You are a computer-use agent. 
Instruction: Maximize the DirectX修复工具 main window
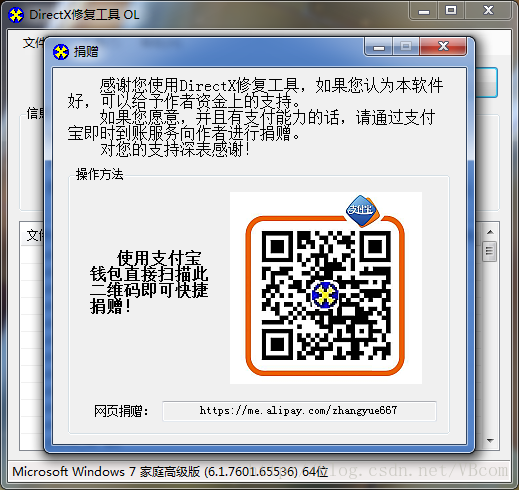[x=451, y=11]
